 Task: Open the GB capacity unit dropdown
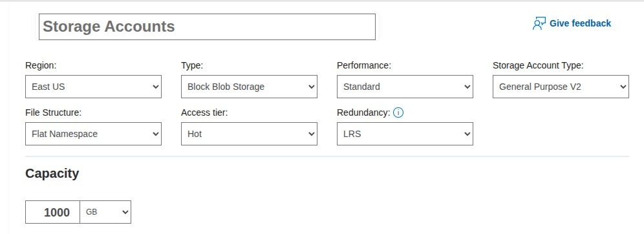tap(105, 212)
